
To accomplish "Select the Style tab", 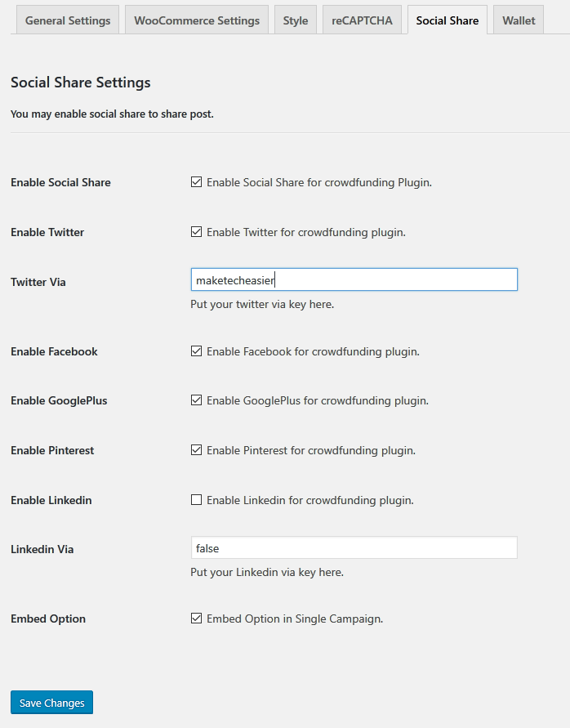I will click(x=296, y=20).
